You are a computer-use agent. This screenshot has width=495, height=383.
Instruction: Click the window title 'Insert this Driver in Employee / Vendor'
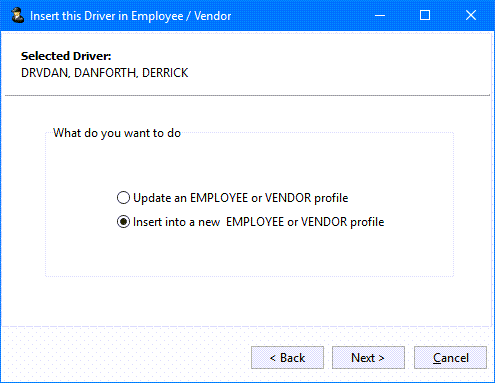click(x=131, y=16)
